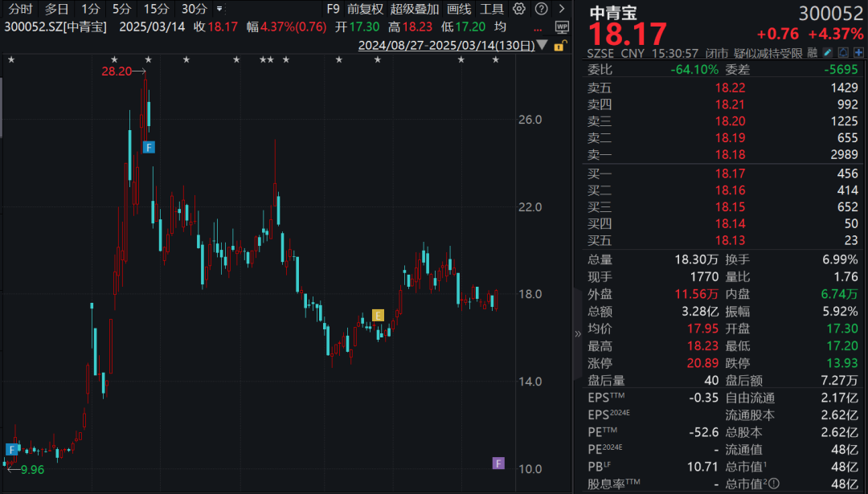Toggle 超级叠加 overlay mode

point(415,9)
